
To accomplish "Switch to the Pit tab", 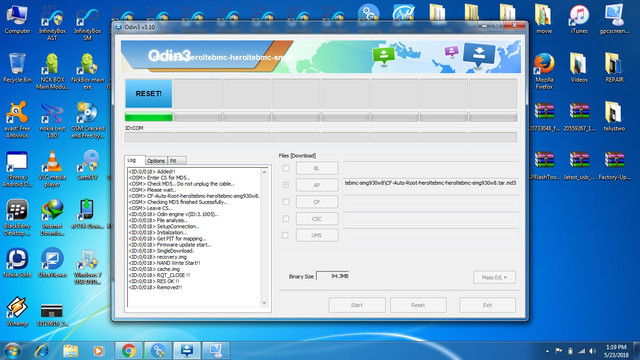I will point(176,161).
